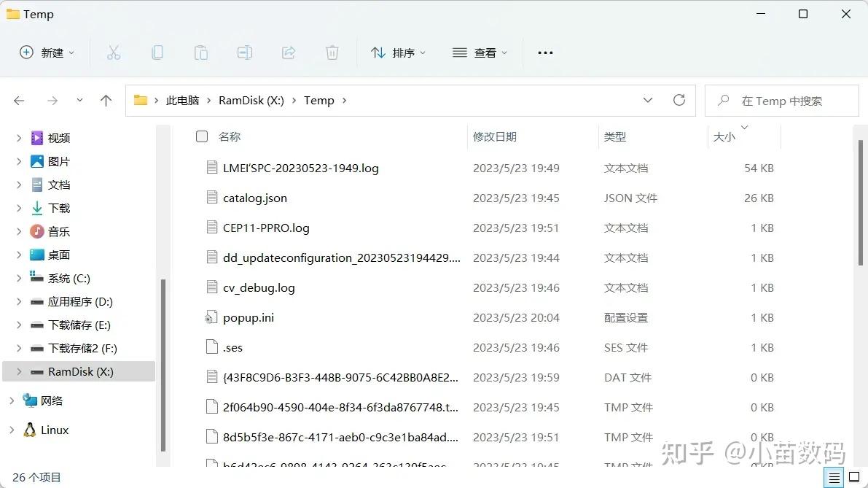868x488 pixels.
Task: Expand the 视频 tree node
Action: coord(19,138)
